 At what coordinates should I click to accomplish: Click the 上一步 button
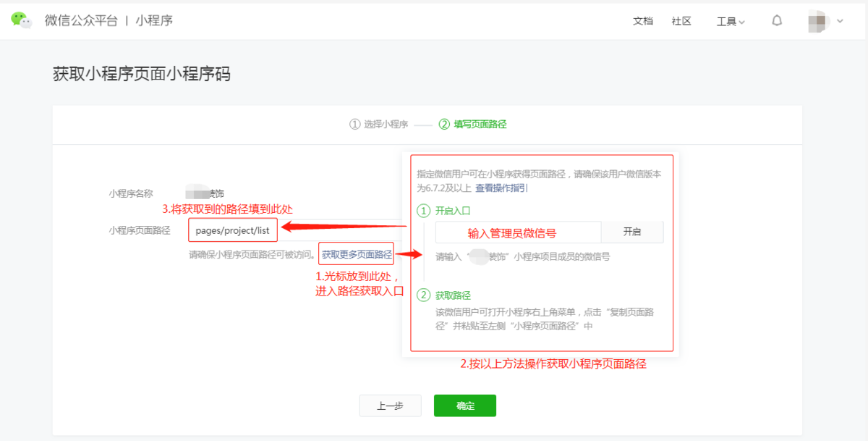pyautogui.click(x=390, y=406)
